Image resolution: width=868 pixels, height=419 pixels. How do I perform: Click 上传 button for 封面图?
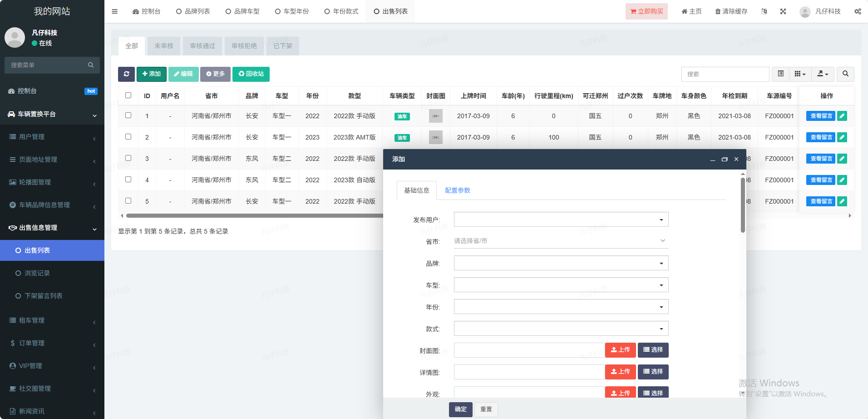click(x=620, y=350)
